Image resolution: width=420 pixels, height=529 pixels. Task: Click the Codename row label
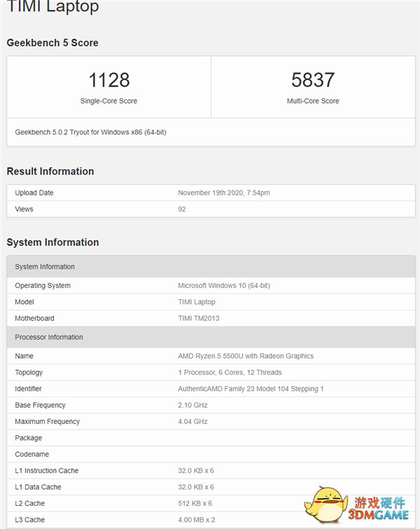pos(31,454)
